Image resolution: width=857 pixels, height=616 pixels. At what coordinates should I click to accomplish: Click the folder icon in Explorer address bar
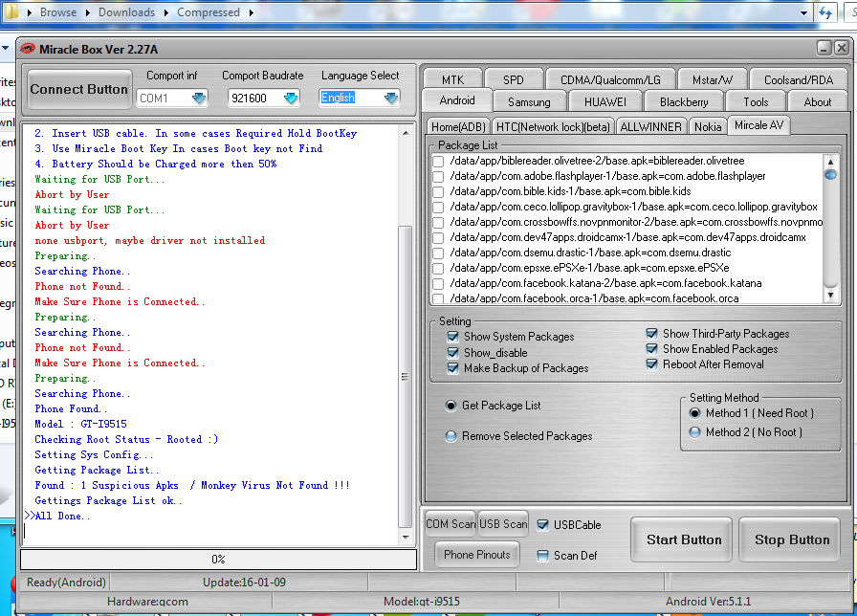click(x=11, y=11)
